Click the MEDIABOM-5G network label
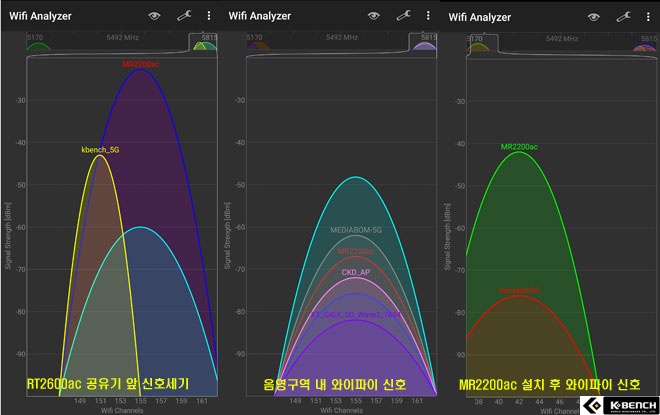The height and width of the screenshot is (415, 660). [x=356, y=230]
